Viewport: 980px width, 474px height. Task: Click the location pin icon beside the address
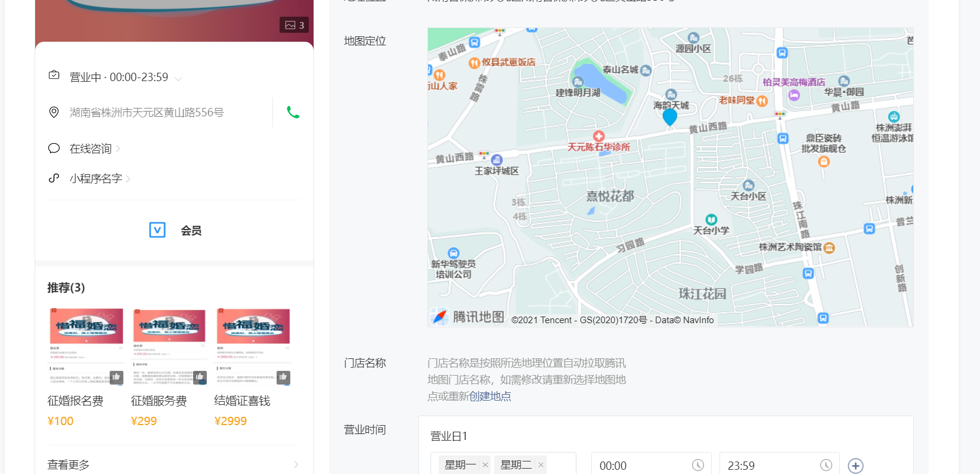click(x=54, y=112)
